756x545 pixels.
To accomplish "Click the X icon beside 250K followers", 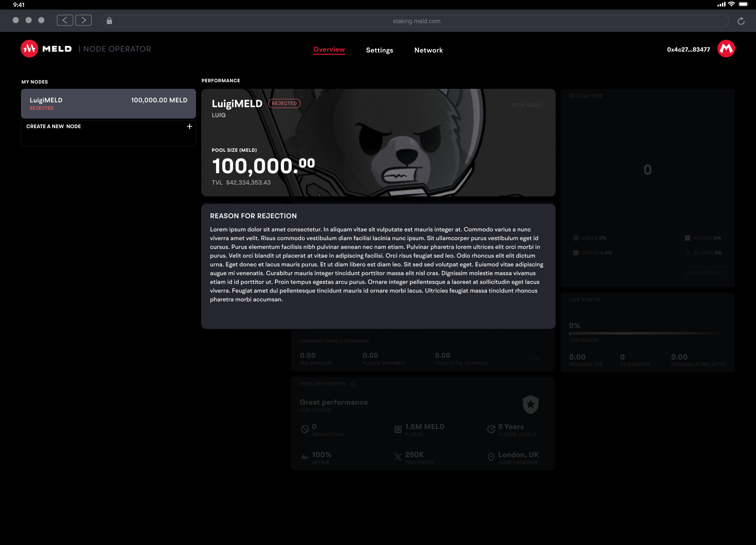I will [397, 457].
